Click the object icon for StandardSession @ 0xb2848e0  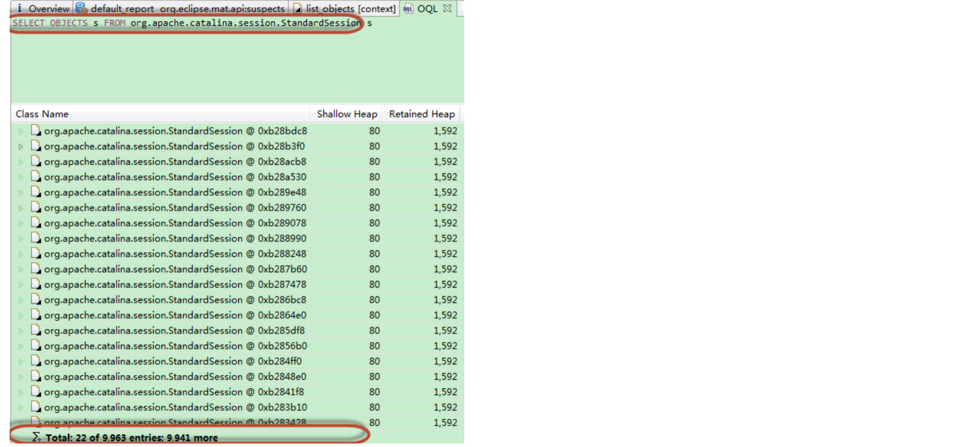36,376
